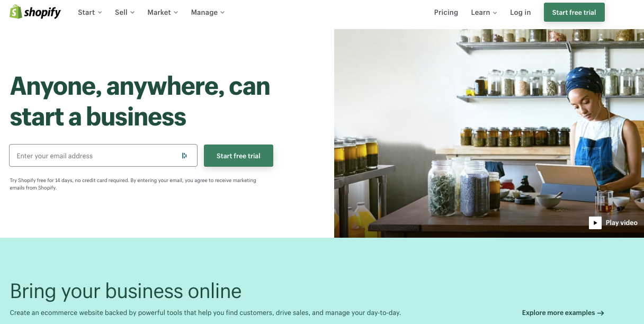Viewport: 644px width, 324px height.
Task: Click the chevron next to Learn
Action: coord(495,13)
